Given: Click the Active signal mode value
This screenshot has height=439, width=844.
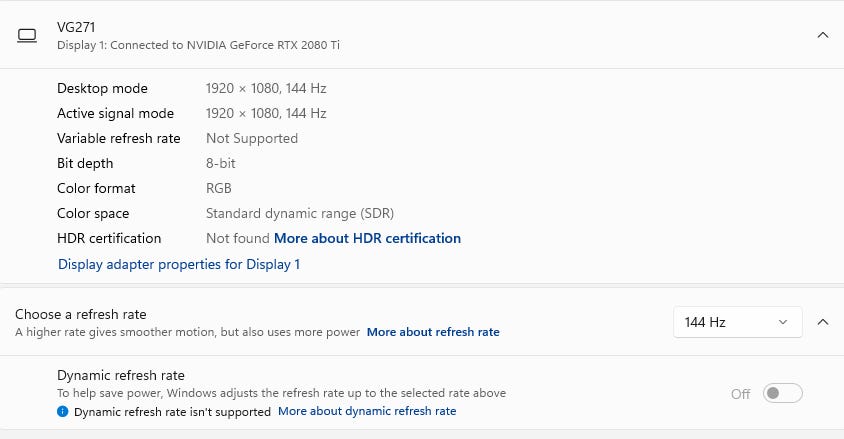Looking at the screenshot, I should 266,113.
